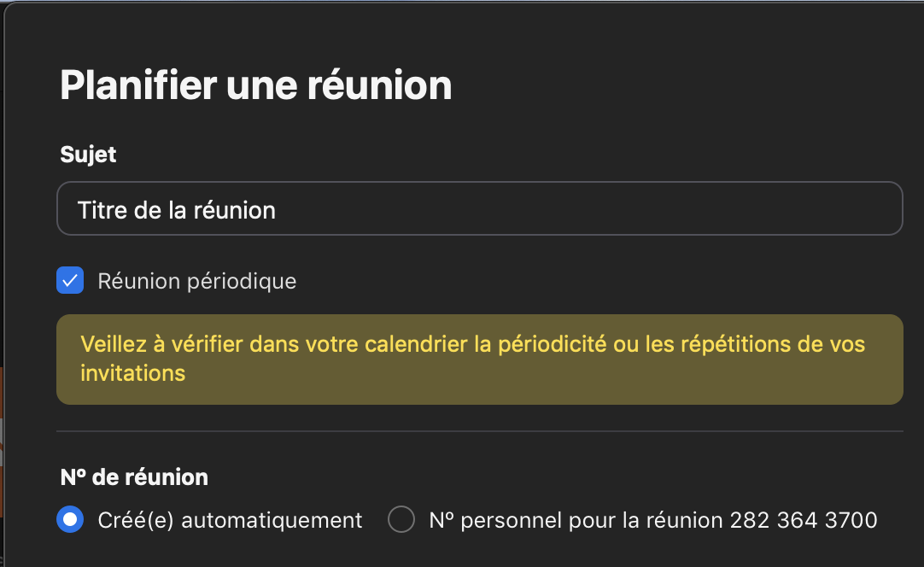Click the "Titre de la réunion" subject field
The width and height of the screenshot is (924, 567).
point(342,209)
